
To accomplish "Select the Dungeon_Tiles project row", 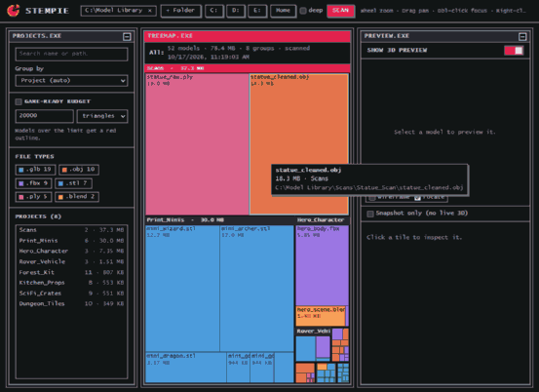I will tap(71, 303).
